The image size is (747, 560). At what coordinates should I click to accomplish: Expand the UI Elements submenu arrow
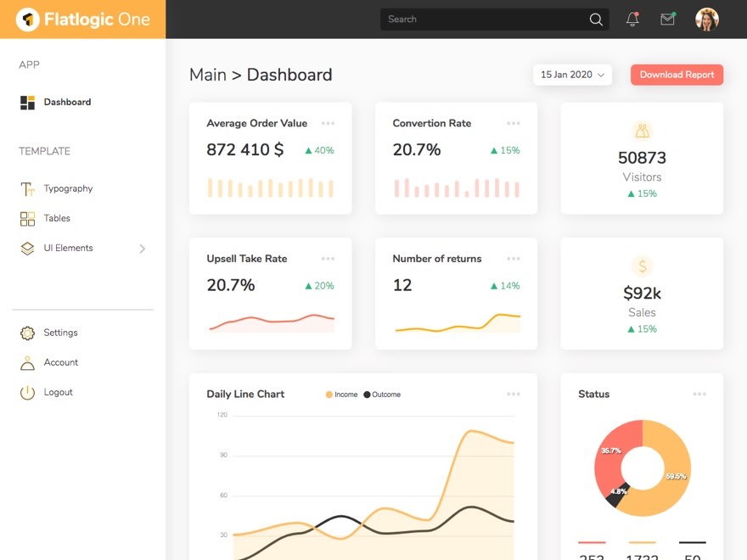point(142,249)
